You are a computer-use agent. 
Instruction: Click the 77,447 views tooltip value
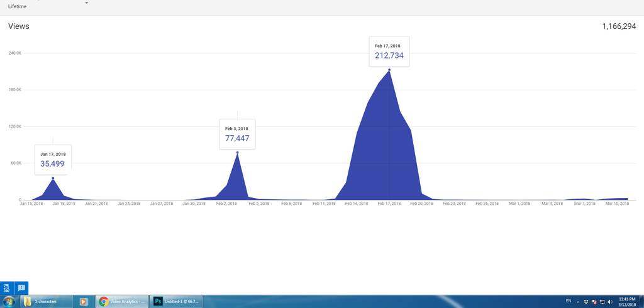coord(237,138)
